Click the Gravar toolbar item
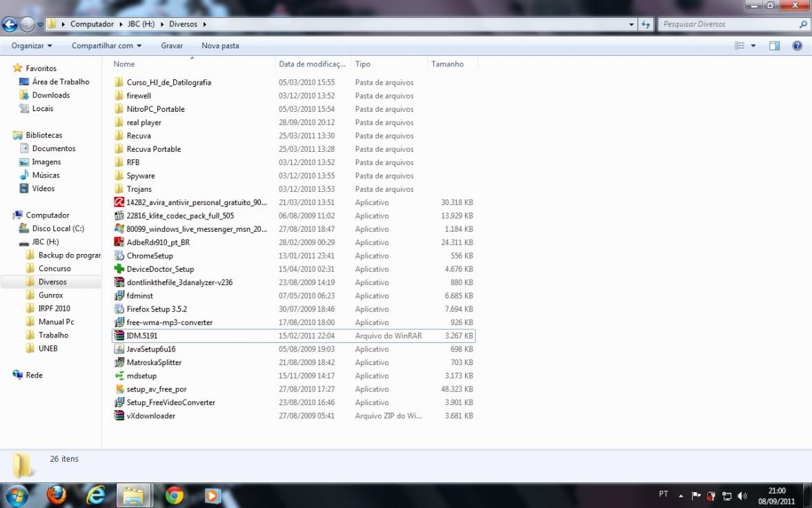 [x=172, y=46]
